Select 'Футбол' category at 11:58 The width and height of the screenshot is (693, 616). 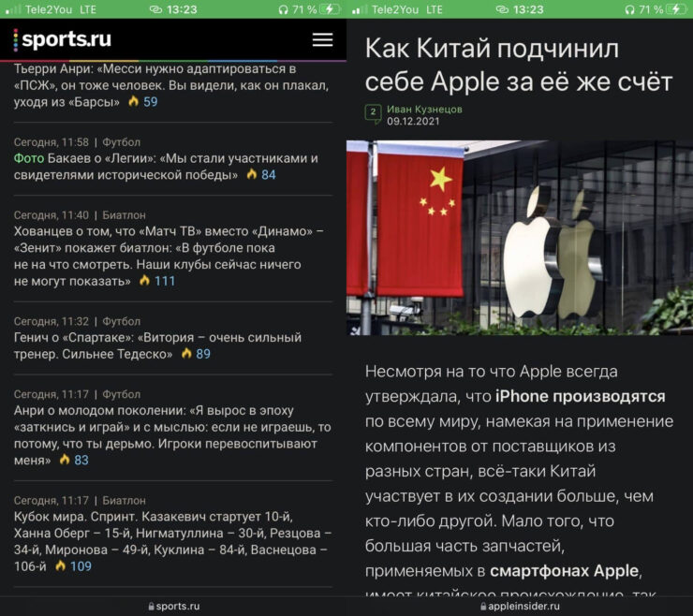click(x=122, y=142)
